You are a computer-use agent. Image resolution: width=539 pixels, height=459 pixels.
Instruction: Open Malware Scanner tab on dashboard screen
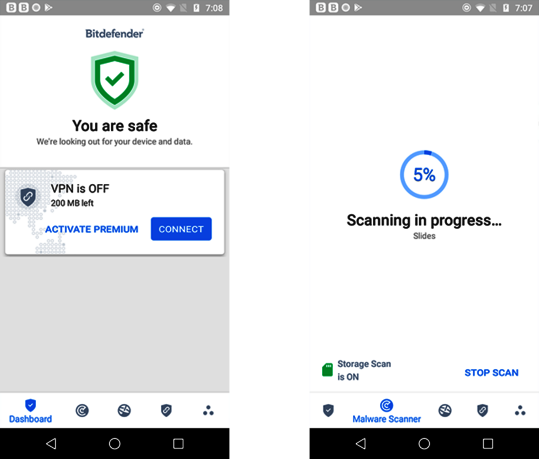(x=82, y=410)
